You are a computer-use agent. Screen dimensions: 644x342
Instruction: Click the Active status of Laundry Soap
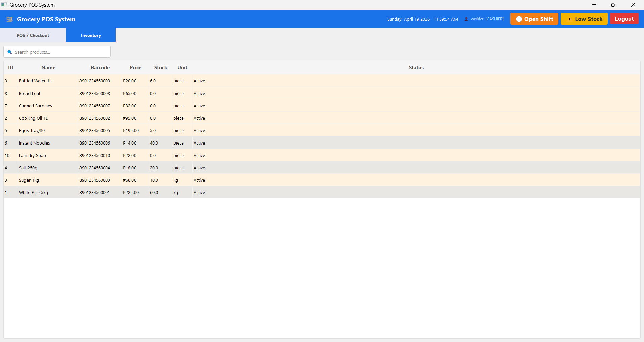pos(199,156)
